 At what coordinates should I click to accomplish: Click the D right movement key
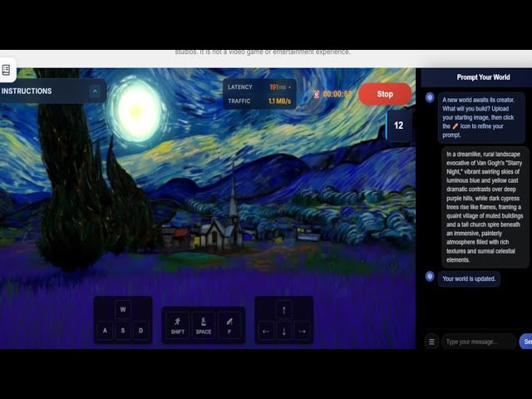click(x=140, y=330)
